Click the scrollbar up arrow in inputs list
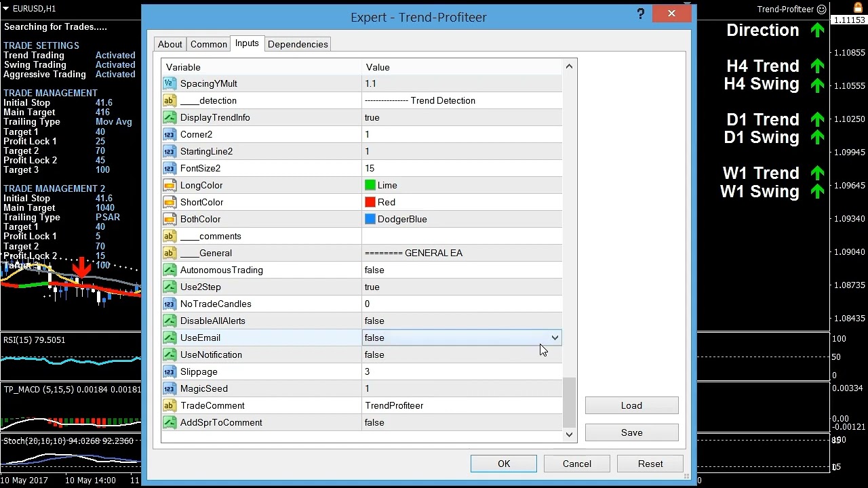The image size is (868, 488). (569, 66)
